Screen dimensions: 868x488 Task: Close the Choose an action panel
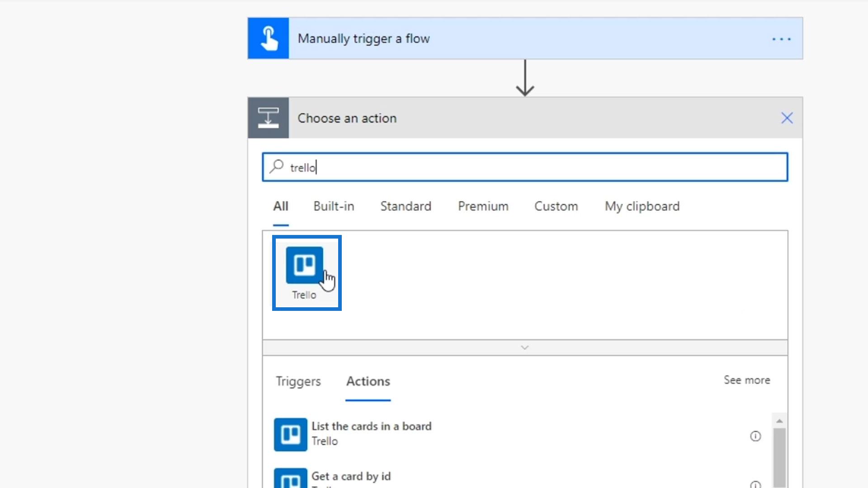click(x=787, y=118)
